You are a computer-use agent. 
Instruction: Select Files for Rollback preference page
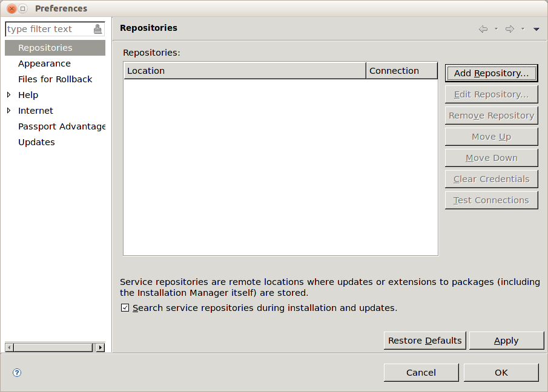pos(55,79)
